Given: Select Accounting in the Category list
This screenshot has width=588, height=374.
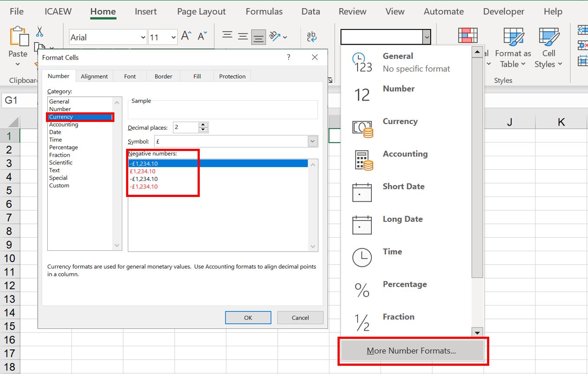Looking at the screenshot, I should 64,125.
